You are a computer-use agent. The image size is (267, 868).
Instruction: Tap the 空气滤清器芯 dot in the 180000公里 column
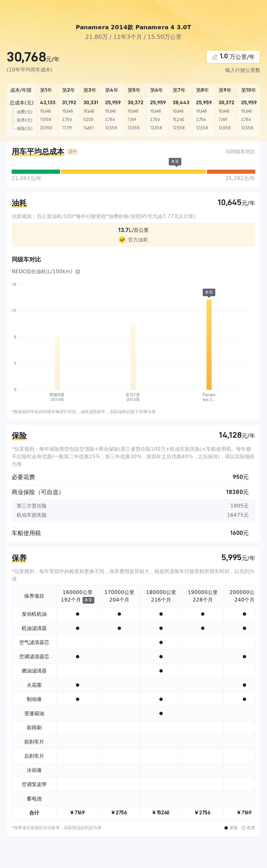point(161,642)
